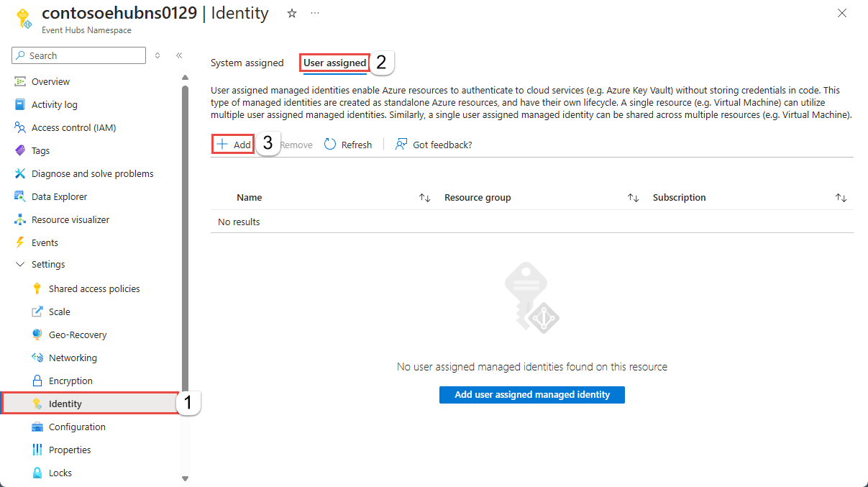Open Tags in the sidebar
This screenshot has width=868, height=487.
coord(40,150)
